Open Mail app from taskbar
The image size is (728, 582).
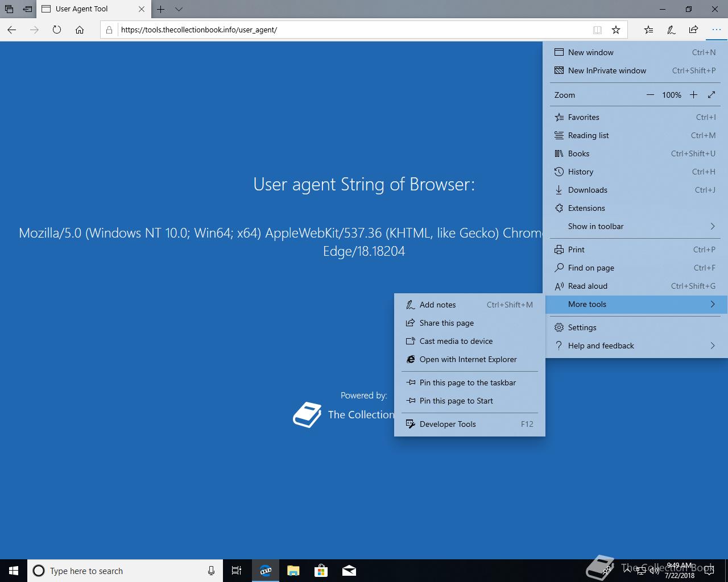coord(349,571)
